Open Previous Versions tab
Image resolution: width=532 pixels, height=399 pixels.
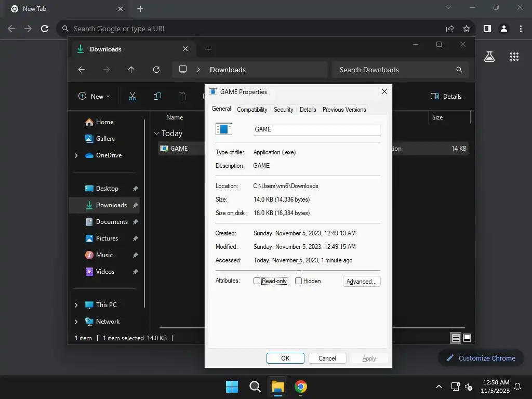click(x=344, y=110)
